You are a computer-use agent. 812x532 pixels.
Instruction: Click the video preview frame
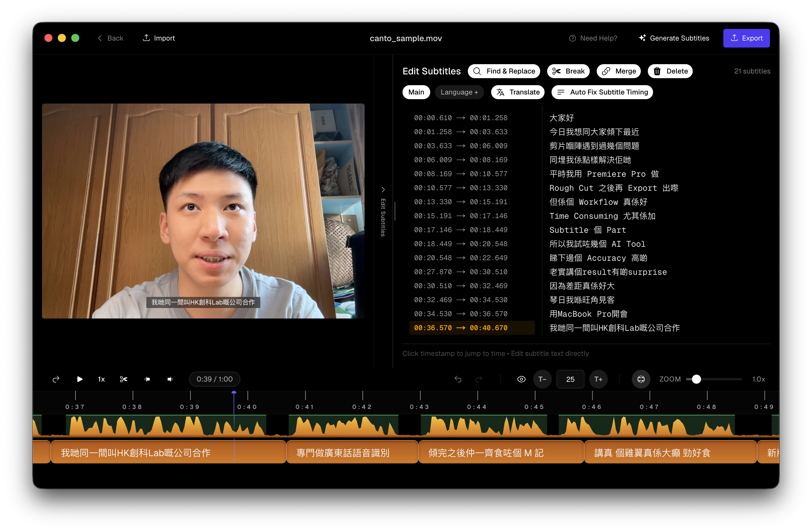tap(203, 211)
